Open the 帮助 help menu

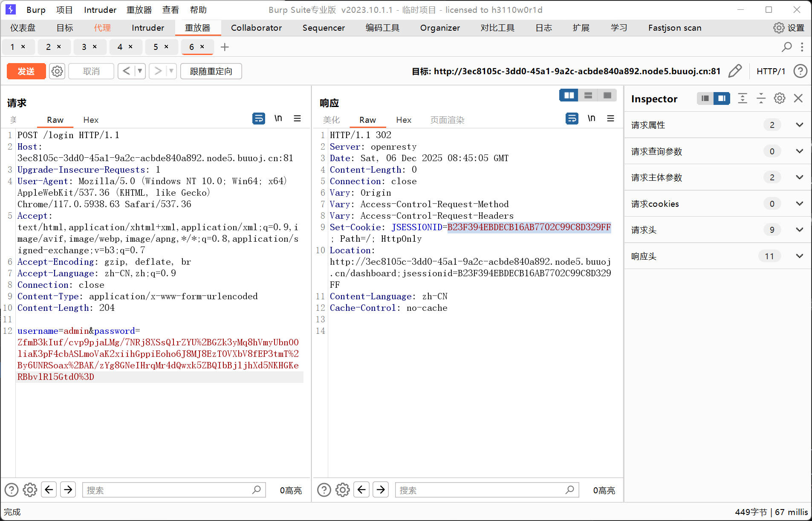coord(198,10)
